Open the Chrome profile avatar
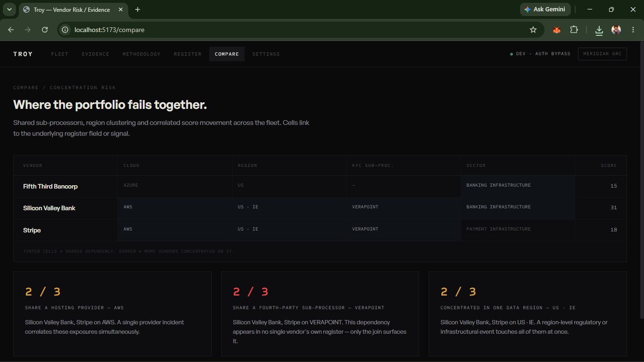Screen dimensions: 644x362 (x=616, y=30)
